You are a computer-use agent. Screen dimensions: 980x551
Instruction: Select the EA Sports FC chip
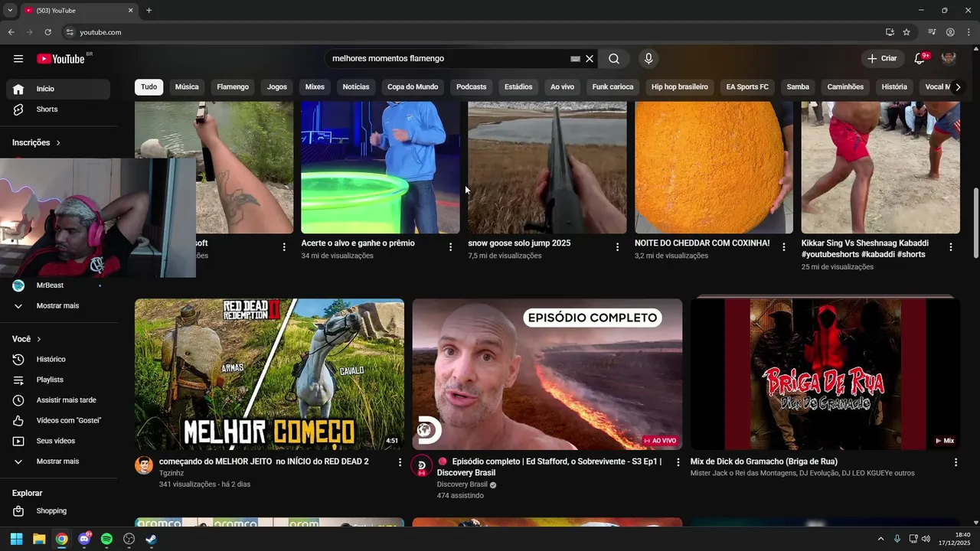747,87
